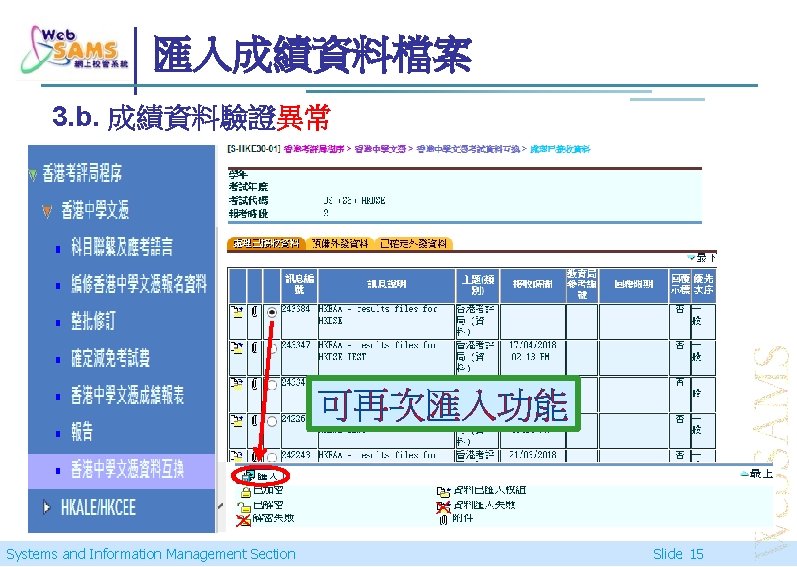797x567 pixels.
Task: Click message description in row 243384
Action: [378, 314]
